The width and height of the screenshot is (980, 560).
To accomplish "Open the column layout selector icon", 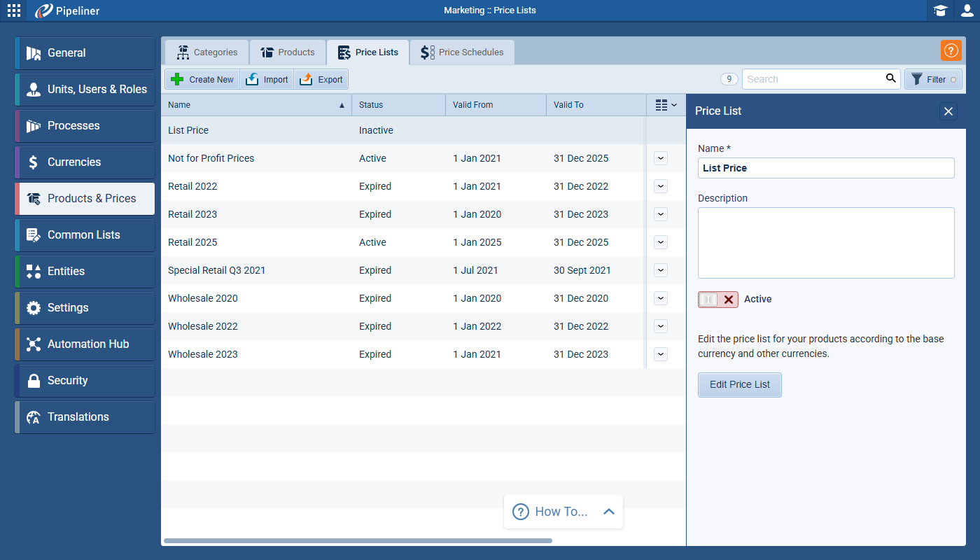I will pos(666,105).
